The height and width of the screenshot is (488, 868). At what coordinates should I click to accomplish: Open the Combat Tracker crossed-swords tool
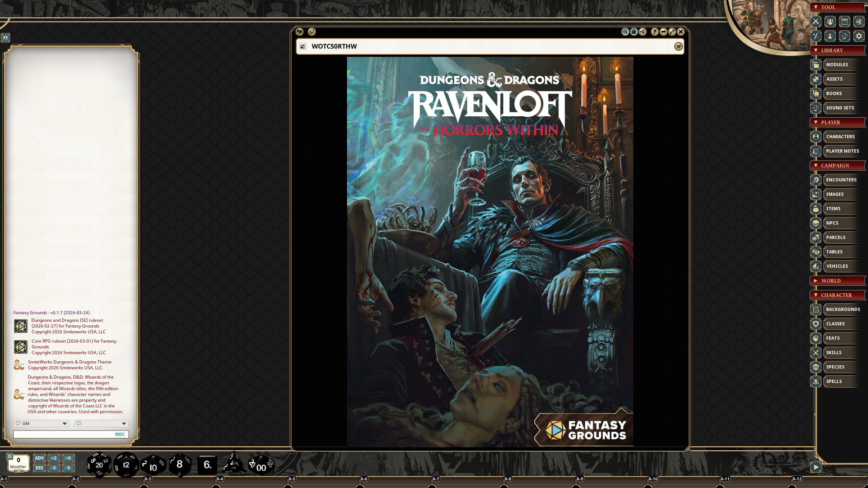point(816,22)
